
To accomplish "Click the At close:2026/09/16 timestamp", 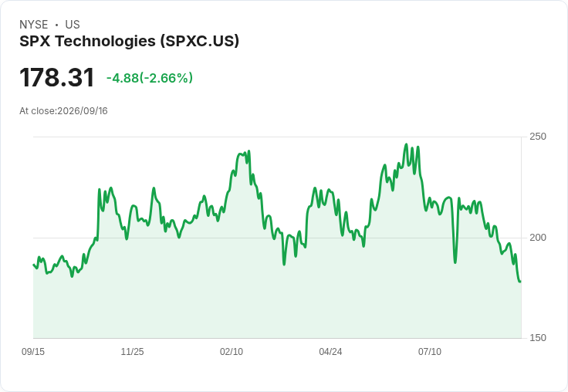I will [x=63, y=111].
